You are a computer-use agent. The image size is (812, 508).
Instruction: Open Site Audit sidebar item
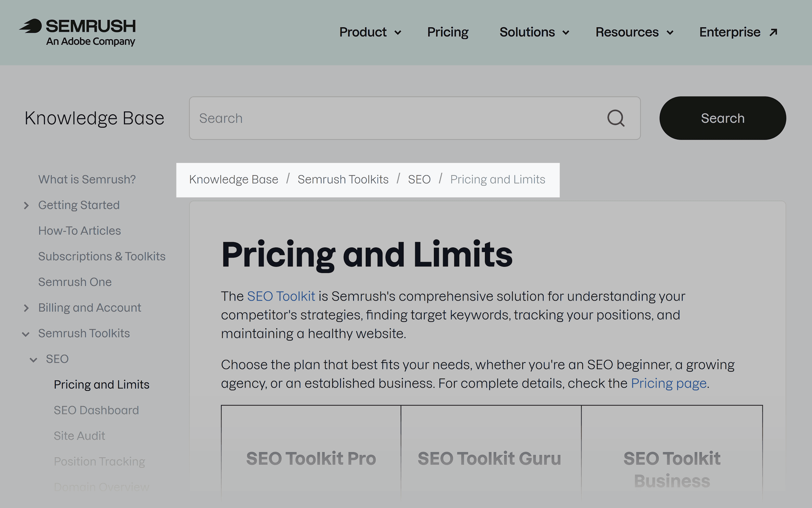coord(79,436)
